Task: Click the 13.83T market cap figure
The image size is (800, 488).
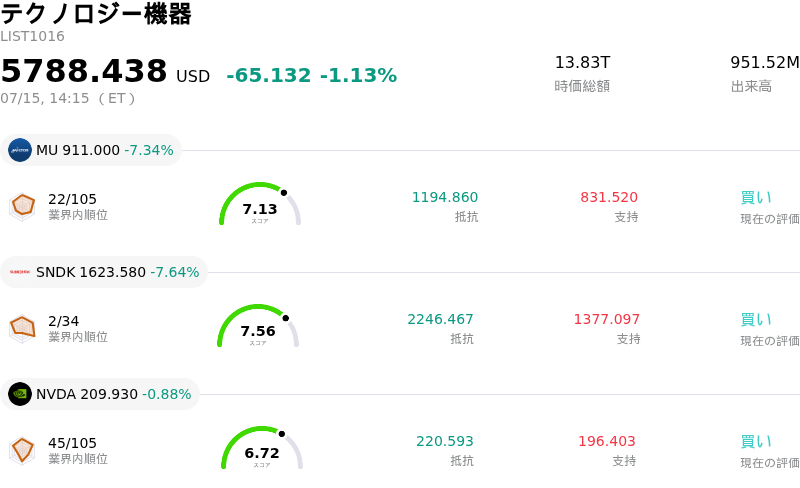Action: pos(582,62)
